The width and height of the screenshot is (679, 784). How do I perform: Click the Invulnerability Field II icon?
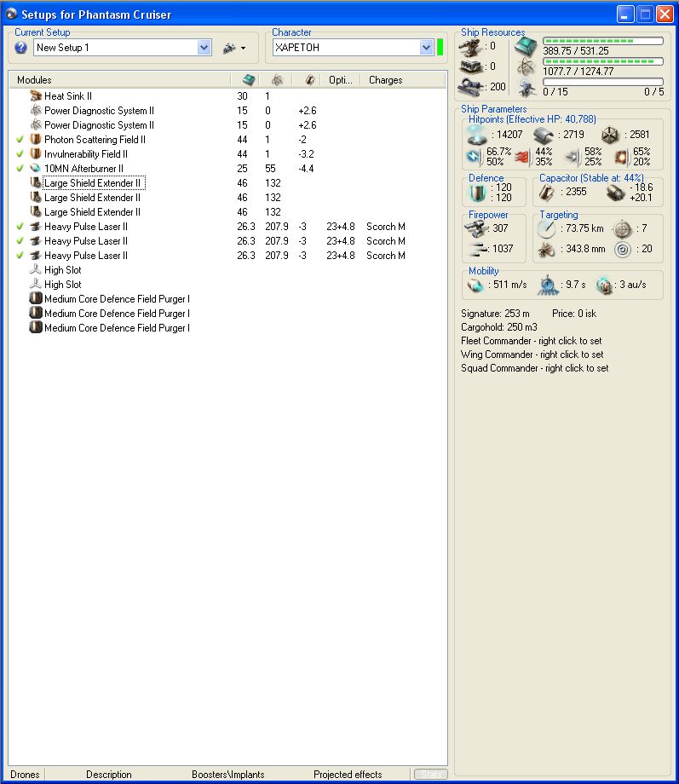tap(36, 153)
